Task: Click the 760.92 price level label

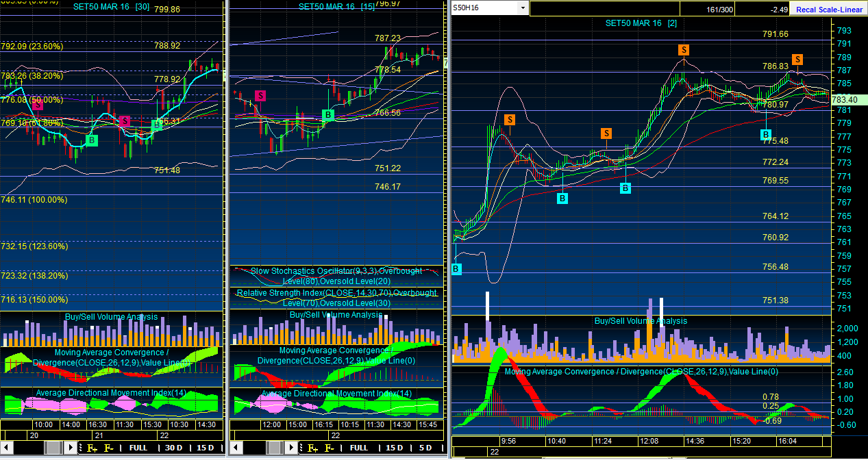Action: (776, 238)
